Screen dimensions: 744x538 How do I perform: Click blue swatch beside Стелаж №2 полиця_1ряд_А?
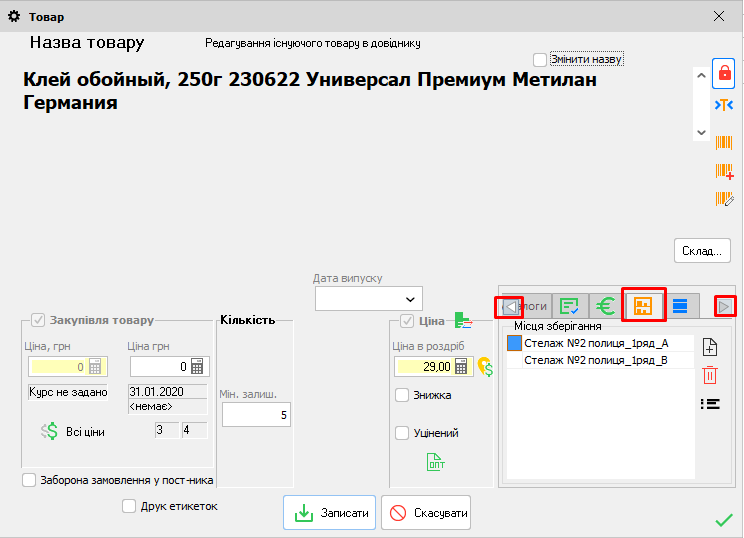pyautogui.click(x=514, y=343)
